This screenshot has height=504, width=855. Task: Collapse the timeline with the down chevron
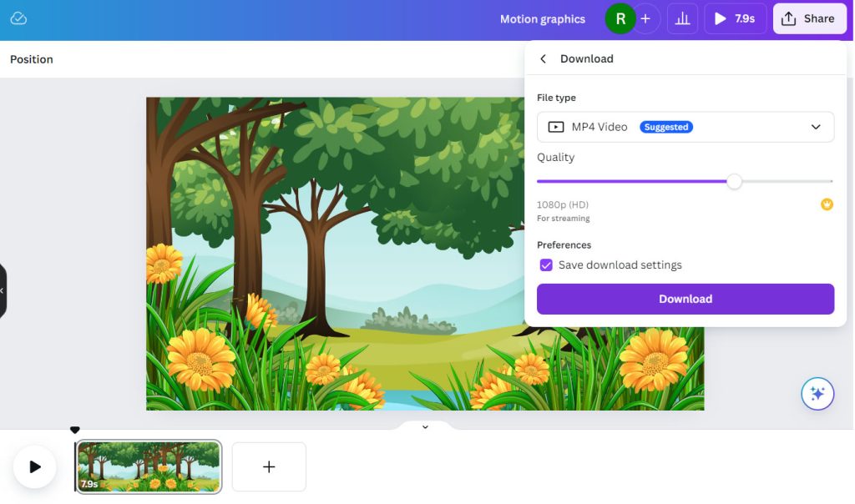coord(425,426)
